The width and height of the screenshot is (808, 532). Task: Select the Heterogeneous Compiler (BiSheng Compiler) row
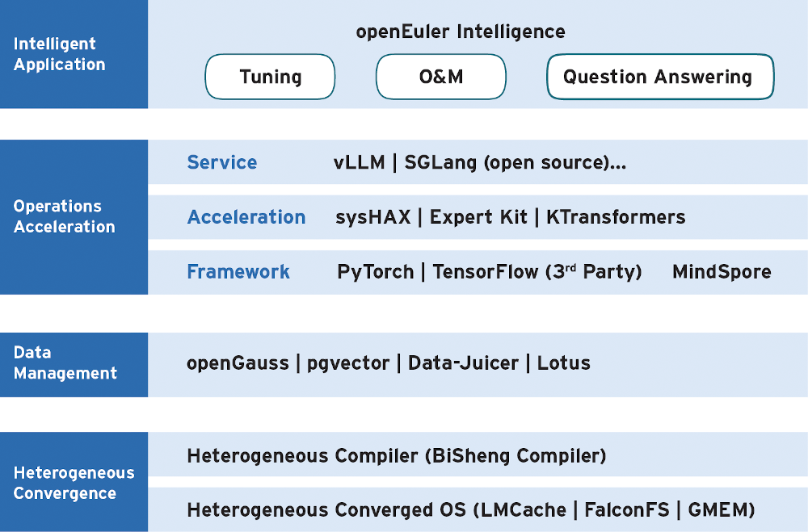click(x=478, y=455)
